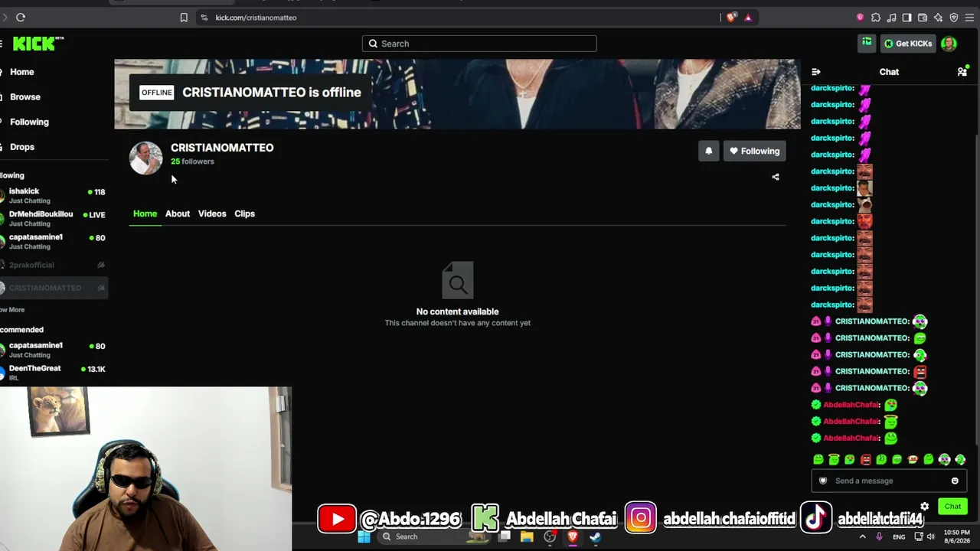
Task: Open capatasamine1 in the Recommended list
Action: point(54,350)
